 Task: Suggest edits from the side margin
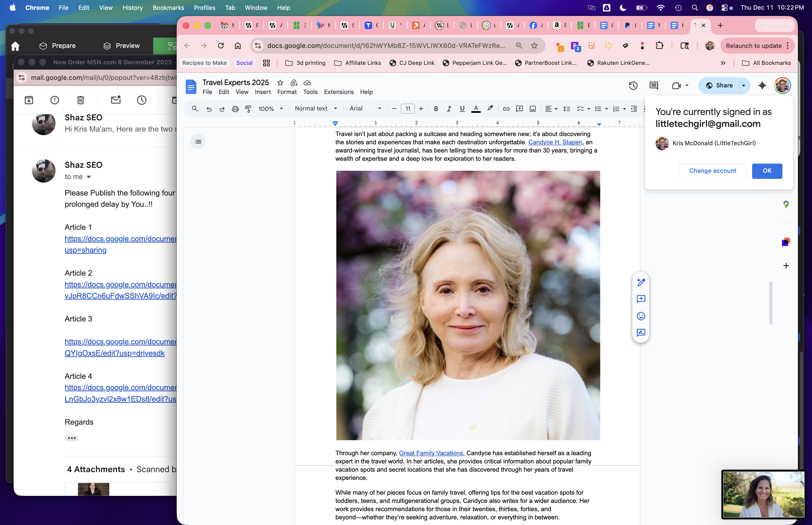pyautogui.click(x=641, y=333)
